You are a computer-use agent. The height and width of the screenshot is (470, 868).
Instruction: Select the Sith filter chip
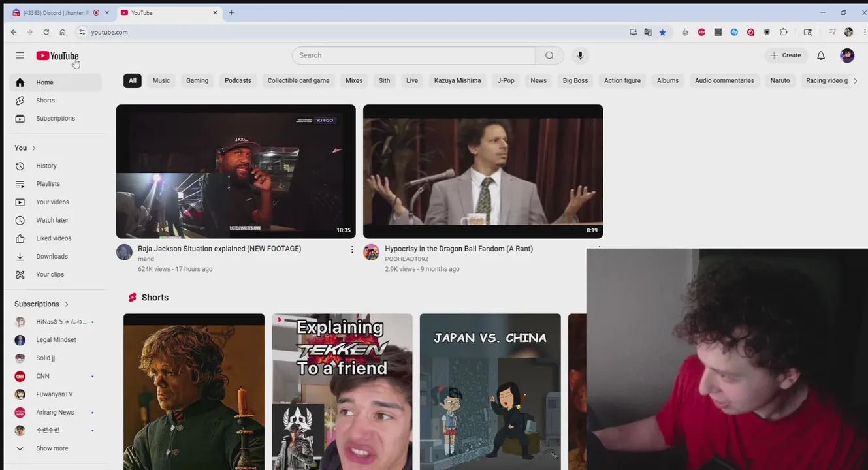[385, 81]
